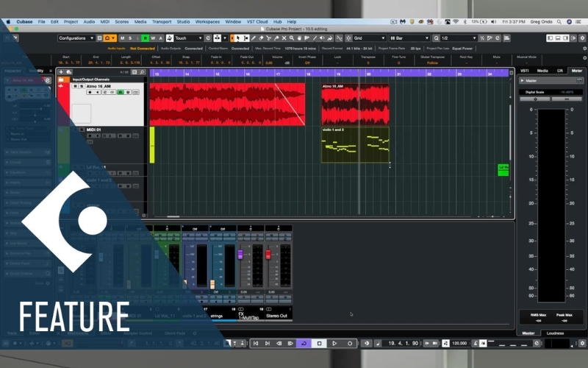Image resolution: width=588 pixels, height=368 pixels.
Task: Click Add Track plus icon
Action: pyautogui.click(x=61, y=71)
